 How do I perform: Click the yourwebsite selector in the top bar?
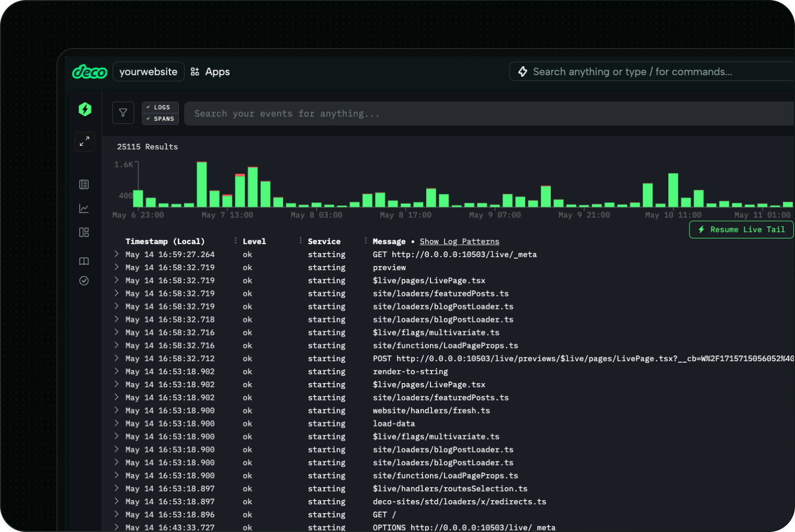tap(148, 72)
